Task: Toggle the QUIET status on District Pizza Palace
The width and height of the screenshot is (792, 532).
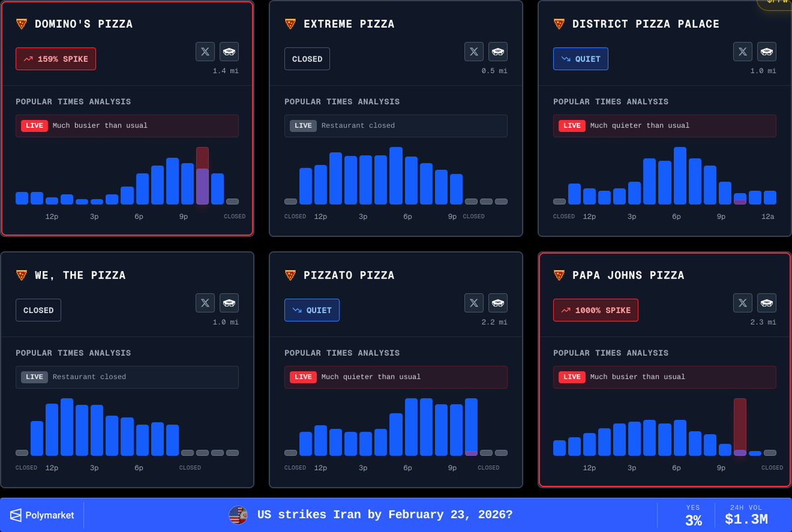Action: 580,59
